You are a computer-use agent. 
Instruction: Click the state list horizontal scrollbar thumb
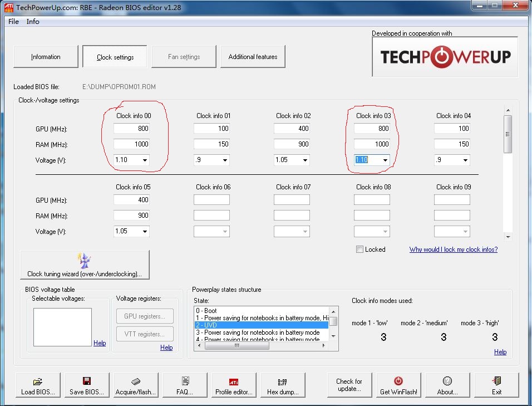(x=237, y=346)
